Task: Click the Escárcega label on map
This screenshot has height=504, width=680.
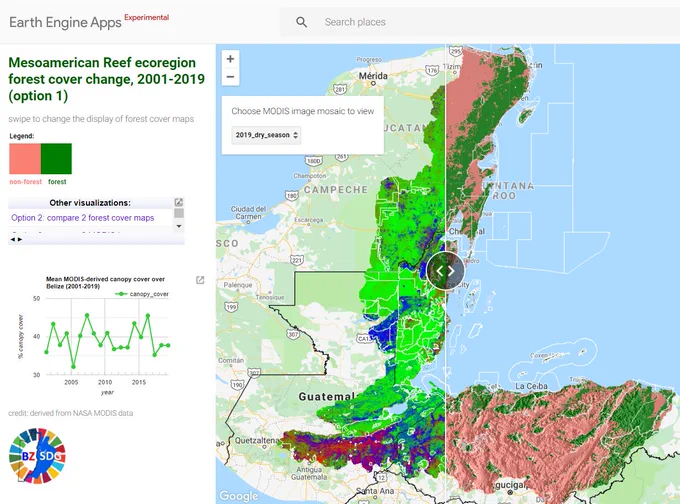Action: pos(309,219)
